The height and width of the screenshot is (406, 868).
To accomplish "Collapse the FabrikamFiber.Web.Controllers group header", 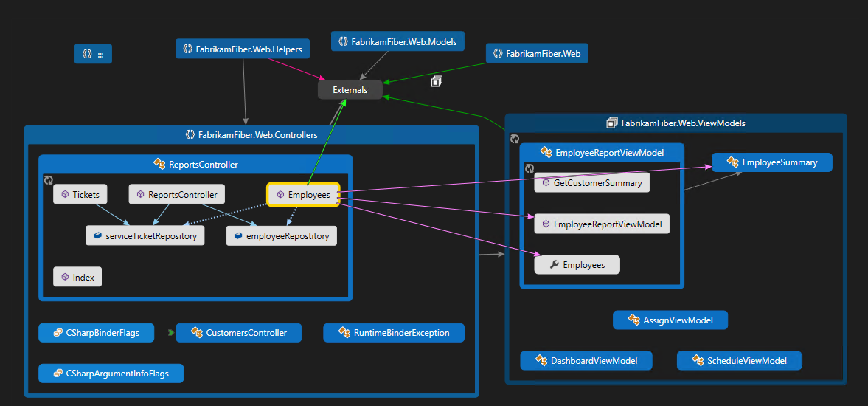I will click(x=251, y=135).
